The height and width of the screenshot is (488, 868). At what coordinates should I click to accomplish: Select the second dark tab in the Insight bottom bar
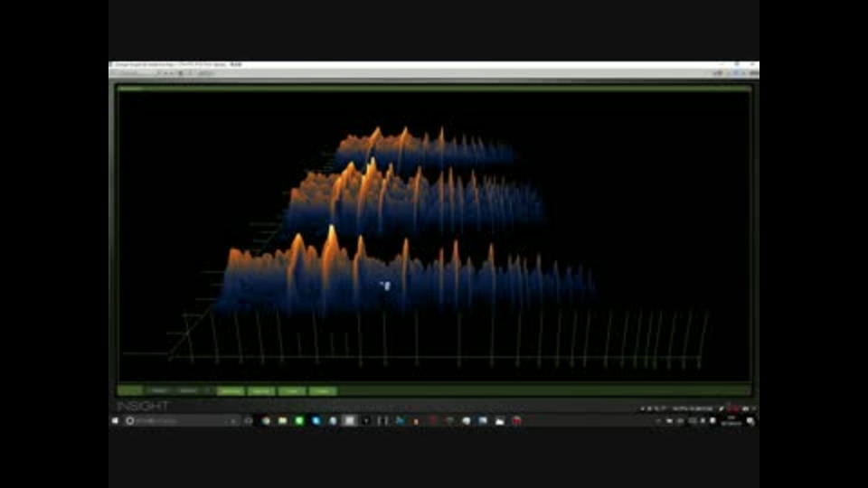tap(188, 390)
